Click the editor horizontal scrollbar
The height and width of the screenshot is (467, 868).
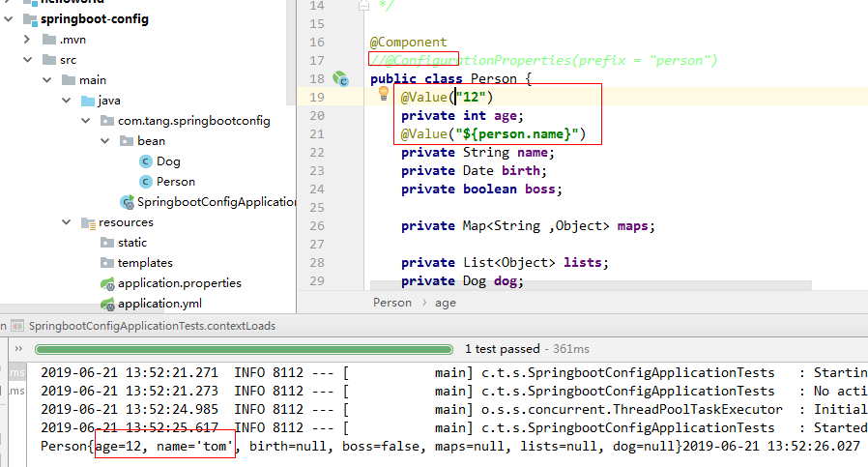[591, 284]
